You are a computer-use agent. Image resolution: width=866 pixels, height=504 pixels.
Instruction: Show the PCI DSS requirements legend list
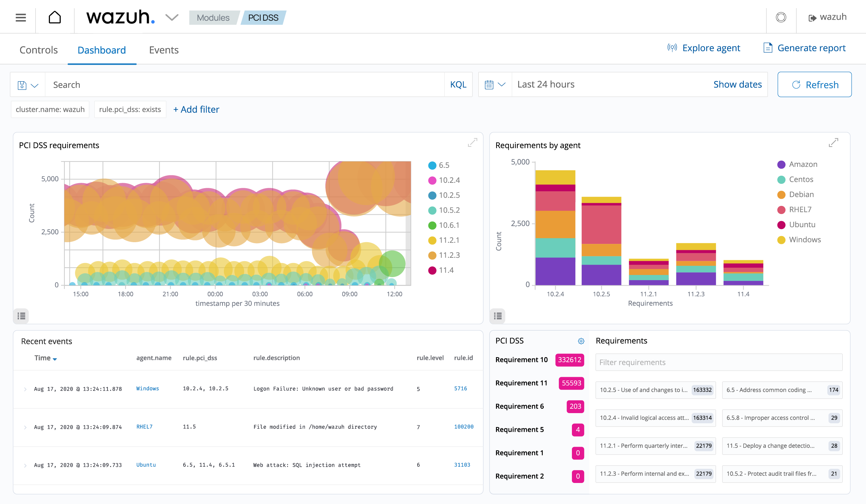(x=21, y=316)
